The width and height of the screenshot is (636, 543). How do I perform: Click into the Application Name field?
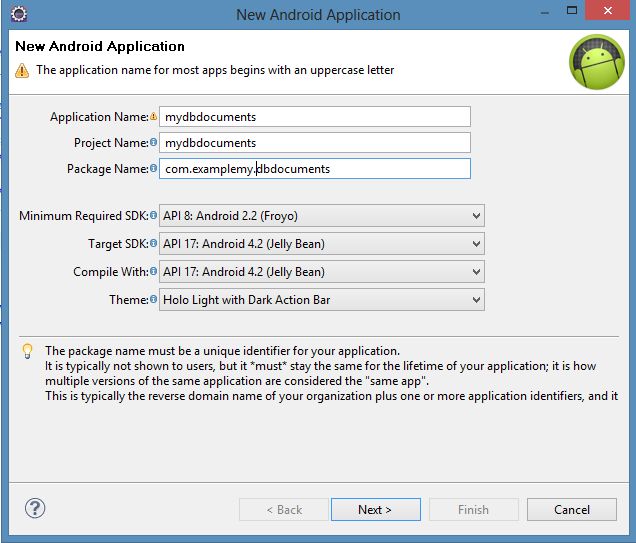314,117
